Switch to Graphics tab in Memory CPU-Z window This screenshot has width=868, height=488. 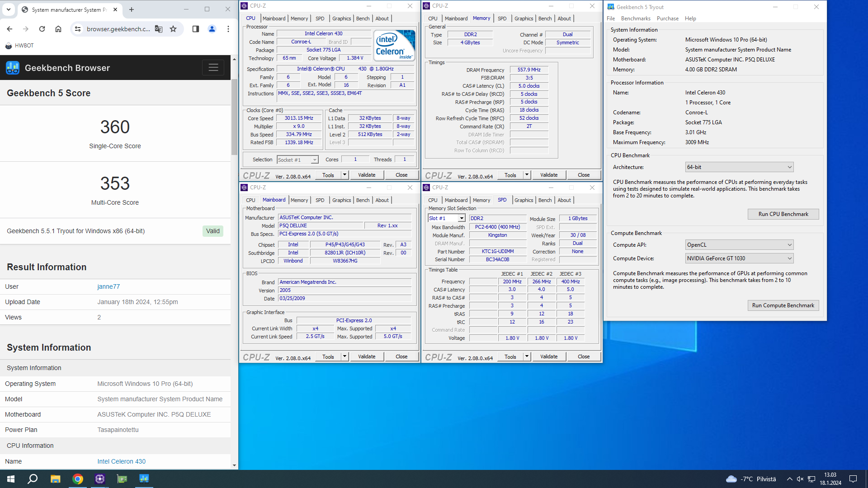524,19
